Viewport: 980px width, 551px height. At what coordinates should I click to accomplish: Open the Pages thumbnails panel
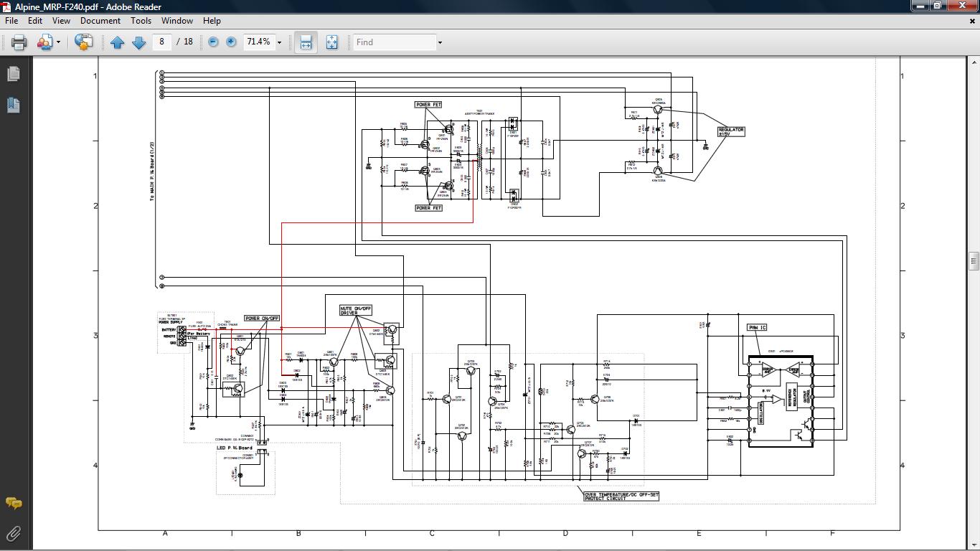[x=13, y=74]
